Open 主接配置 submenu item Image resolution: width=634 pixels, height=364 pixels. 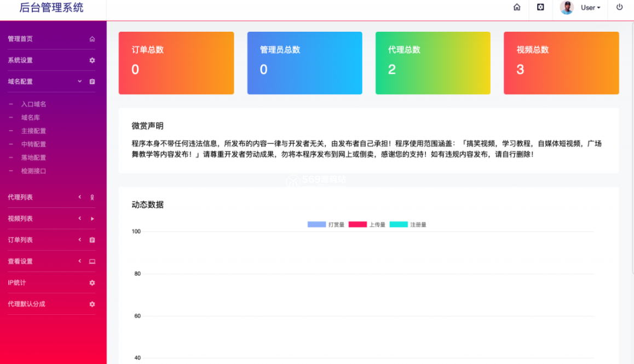[33, 131]
